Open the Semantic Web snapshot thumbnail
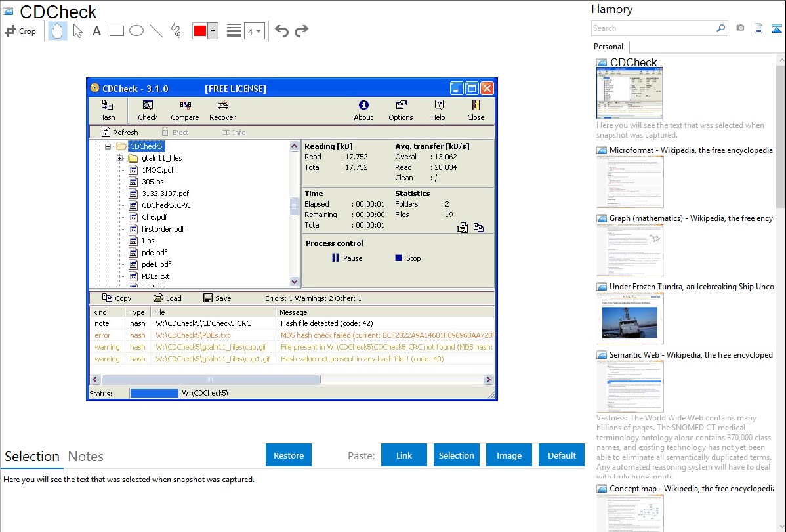 pyautogui.click(x=630, y=386)
